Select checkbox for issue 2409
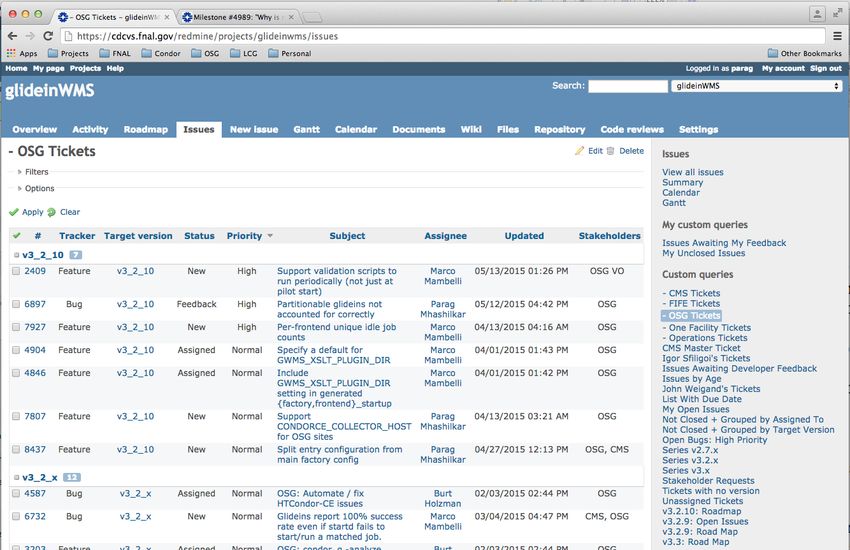This screenshot has height=550, width=850. click(x=16, y=271)
